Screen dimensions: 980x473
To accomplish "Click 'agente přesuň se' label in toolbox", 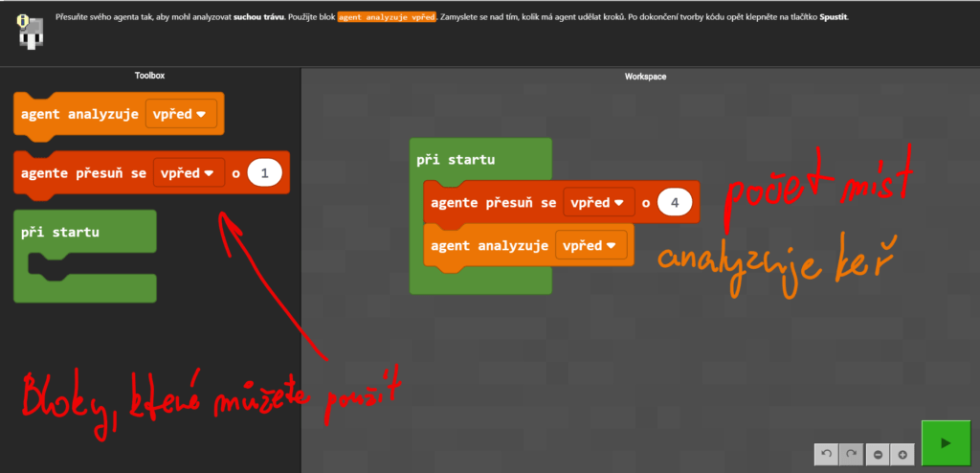I will 83,173.
